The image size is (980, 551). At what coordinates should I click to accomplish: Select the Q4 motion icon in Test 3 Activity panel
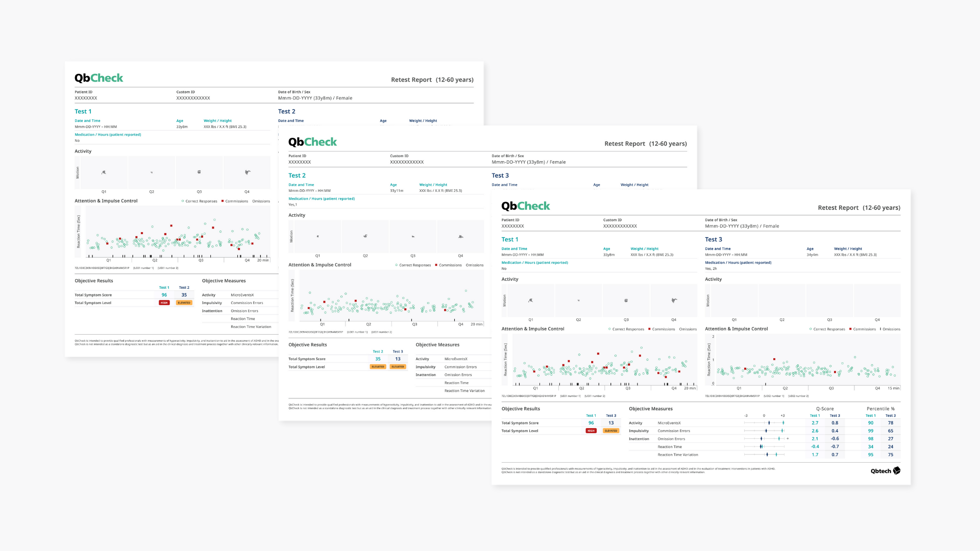coord(876,300)
